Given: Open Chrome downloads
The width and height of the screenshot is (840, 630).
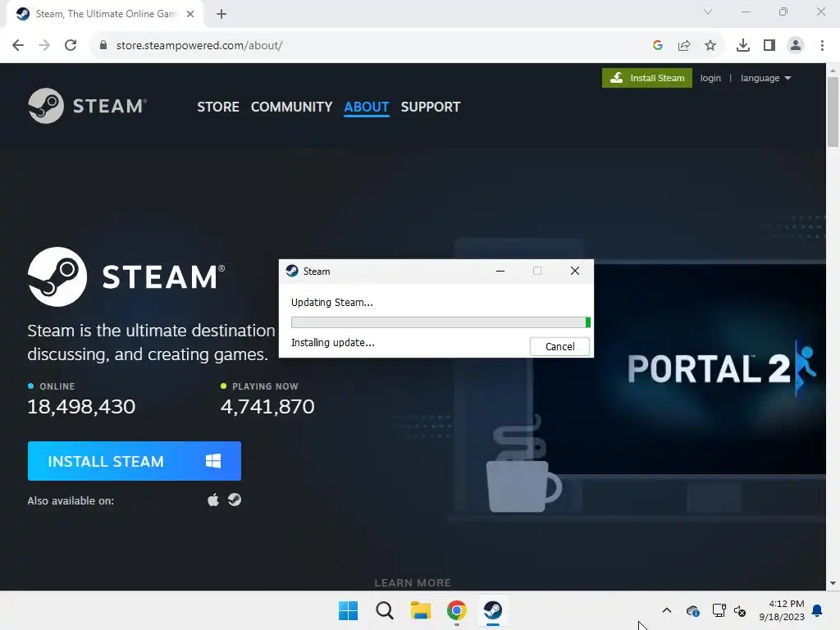Looking at the screenshot, I should (743, 46).
